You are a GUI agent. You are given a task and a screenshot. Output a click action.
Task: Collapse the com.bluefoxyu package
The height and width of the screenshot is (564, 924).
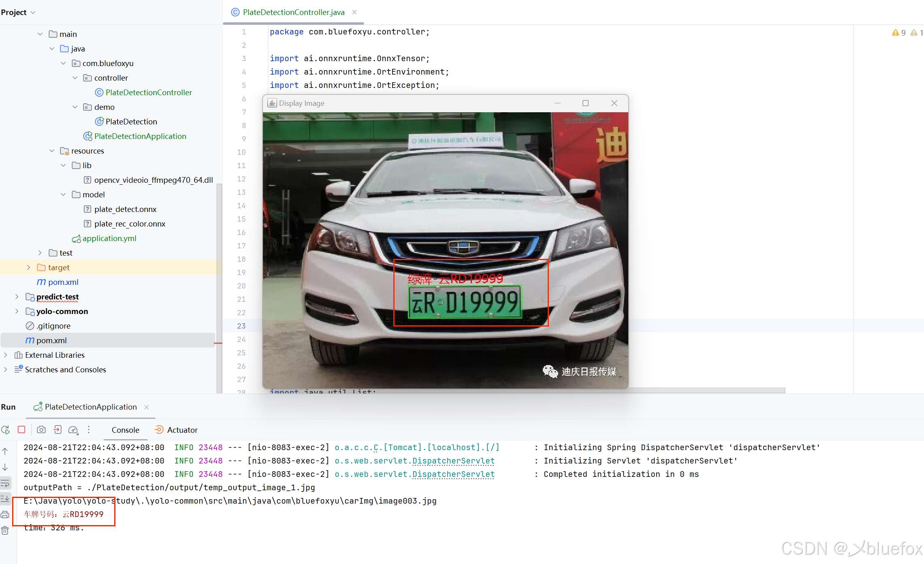point(63,63)
